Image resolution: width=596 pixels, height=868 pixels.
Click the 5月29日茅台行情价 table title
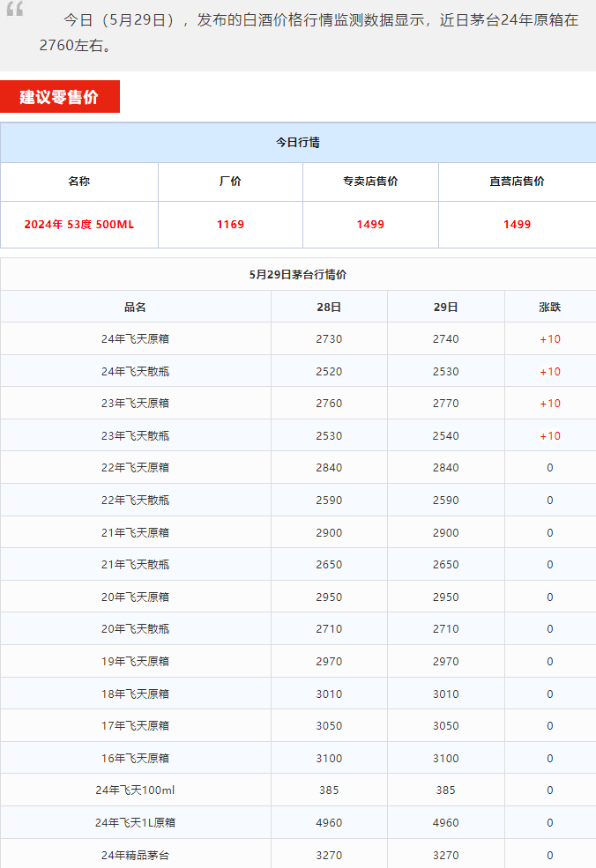point(298,275)
